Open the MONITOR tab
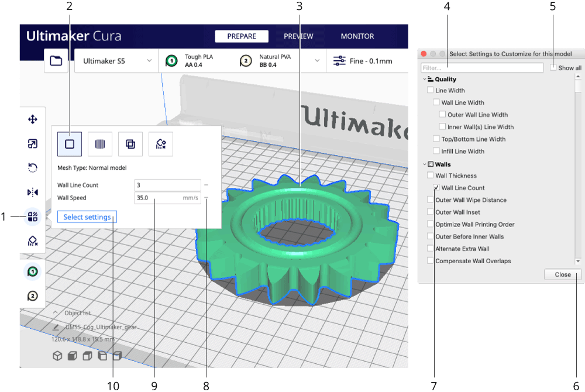The image size is (585, 392). tap(357, 36)
